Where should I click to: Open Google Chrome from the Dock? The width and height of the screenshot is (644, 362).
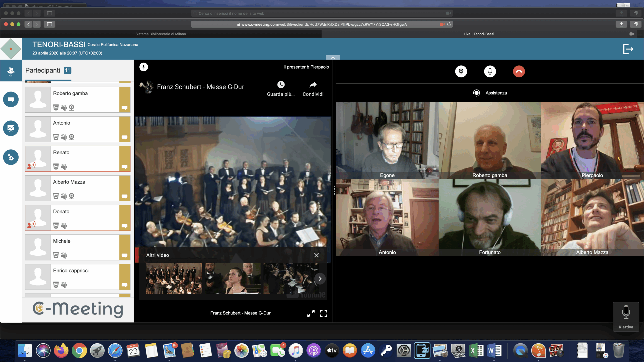coord(79,350)
